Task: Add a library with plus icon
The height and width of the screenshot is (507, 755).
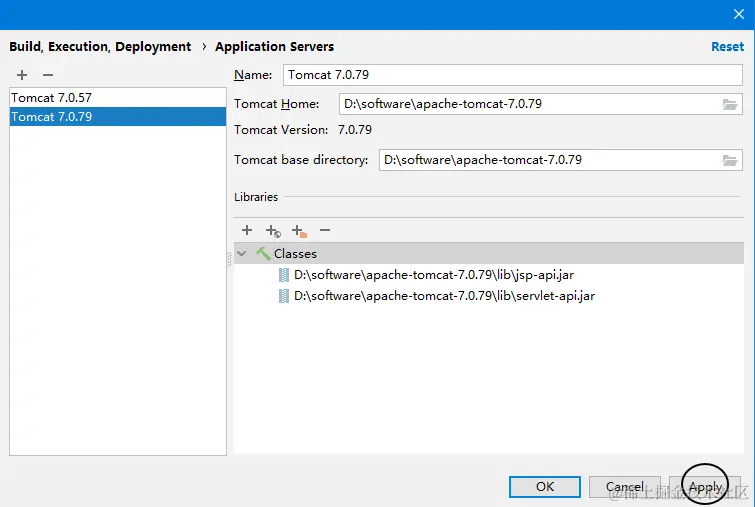Action: 247,230
